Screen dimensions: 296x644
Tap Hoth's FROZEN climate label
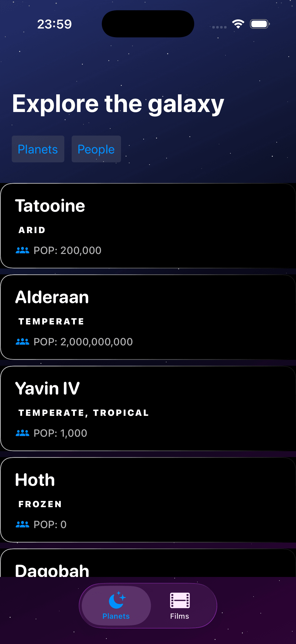point(40,504)
